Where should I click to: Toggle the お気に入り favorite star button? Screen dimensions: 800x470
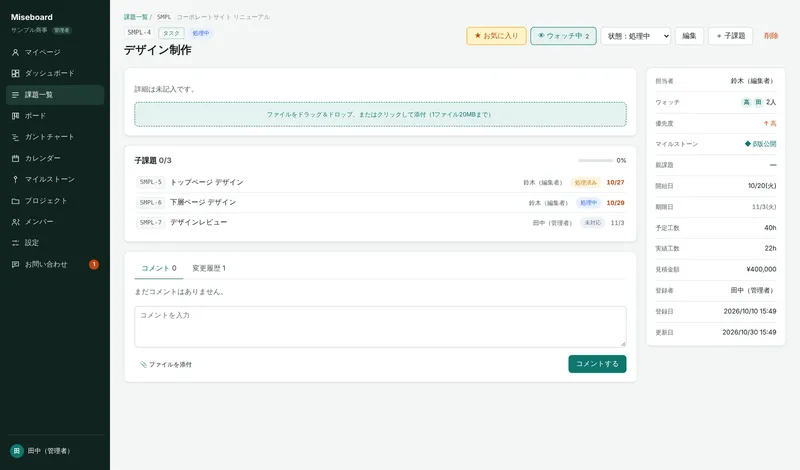496,36
